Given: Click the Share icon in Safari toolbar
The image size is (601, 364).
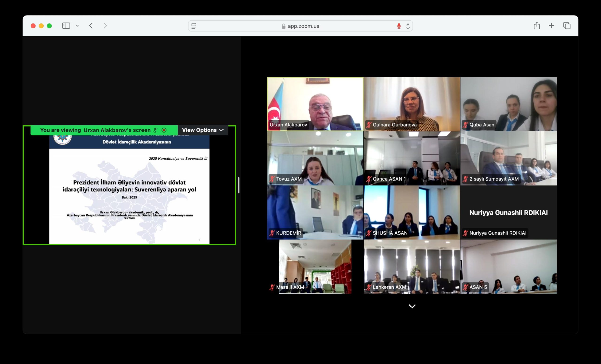Looking at the screenshot, I should coord(537,26).
